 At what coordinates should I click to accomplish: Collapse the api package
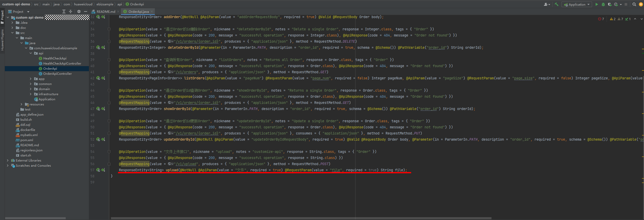(31, 53)
